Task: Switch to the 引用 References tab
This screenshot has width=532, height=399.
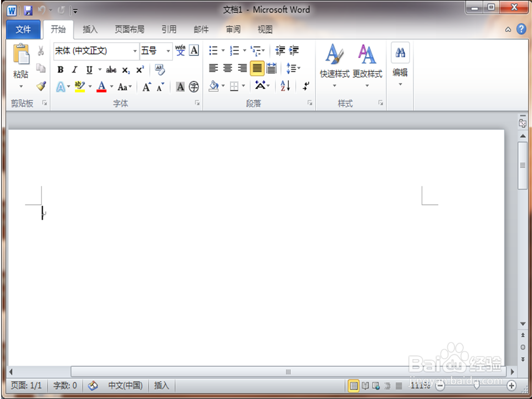Action: pos(168,29)
